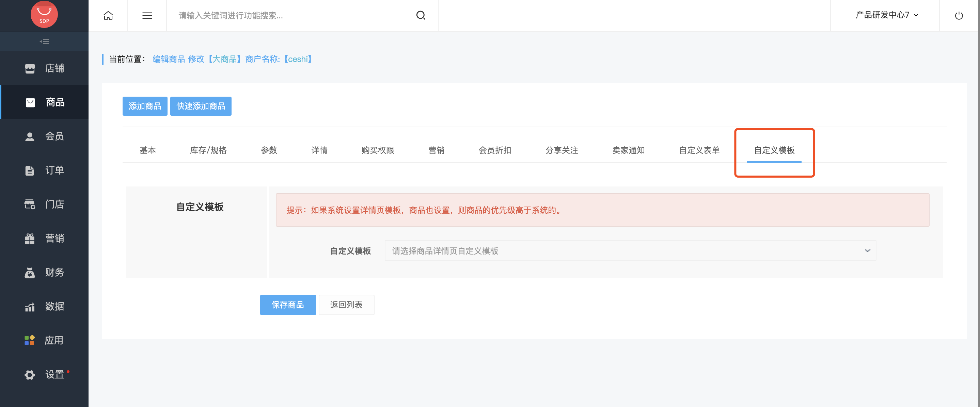Click the 添加商品 button

(x=145, y=106)
